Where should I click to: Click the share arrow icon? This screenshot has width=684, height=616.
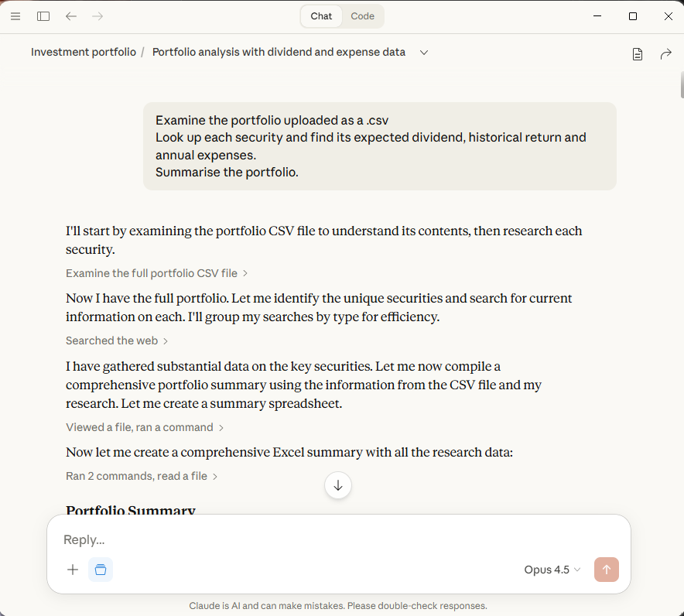[665, 53]
